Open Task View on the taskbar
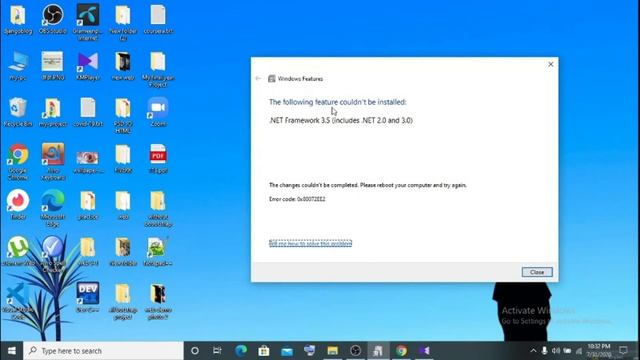Image resolution: width=640 pixels, height=360 pixels. point(217,351)
